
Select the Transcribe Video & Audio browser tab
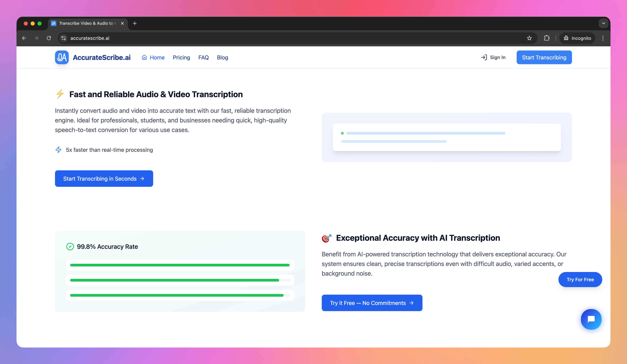point(88,23)
